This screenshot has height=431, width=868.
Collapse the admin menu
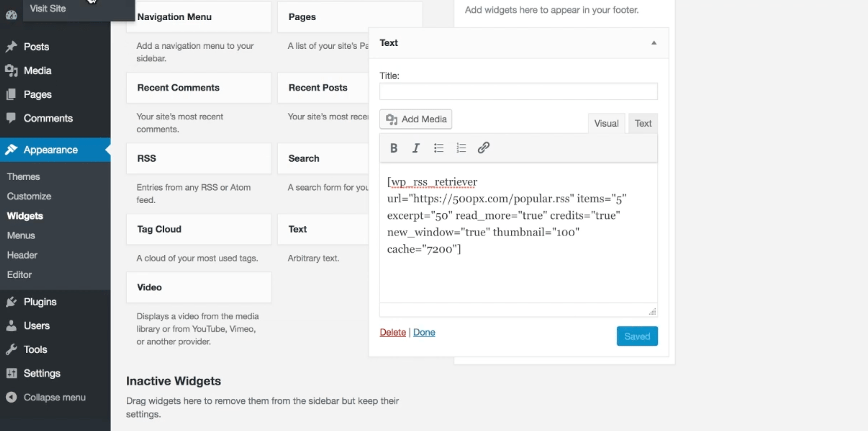(11, 397)
